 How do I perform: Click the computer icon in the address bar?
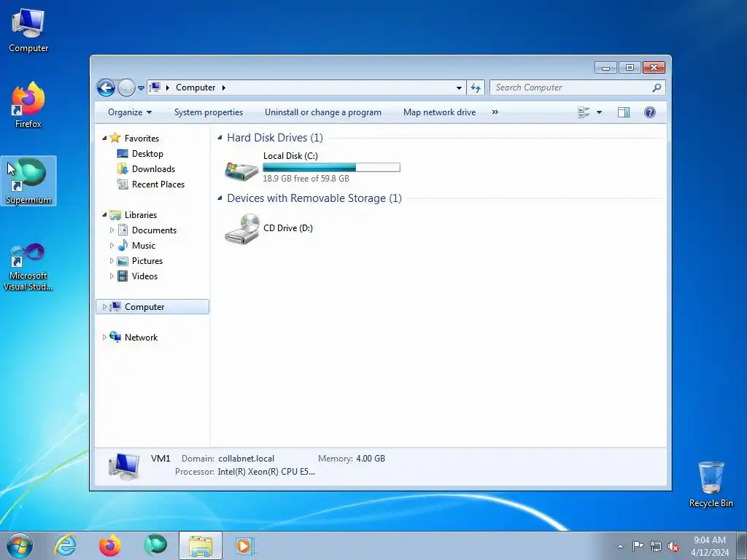pos(155,87)
